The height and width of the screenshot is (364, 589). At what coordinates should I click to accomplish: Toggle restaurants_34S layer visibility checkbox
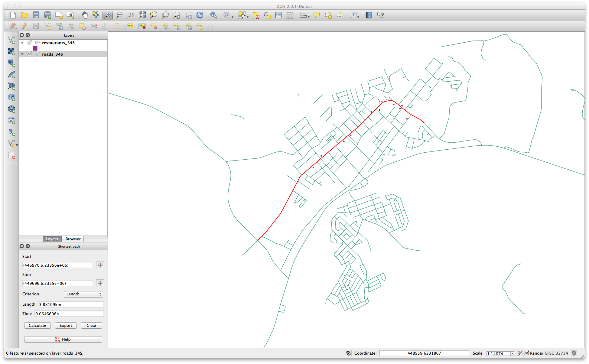(x=30, y=43)
